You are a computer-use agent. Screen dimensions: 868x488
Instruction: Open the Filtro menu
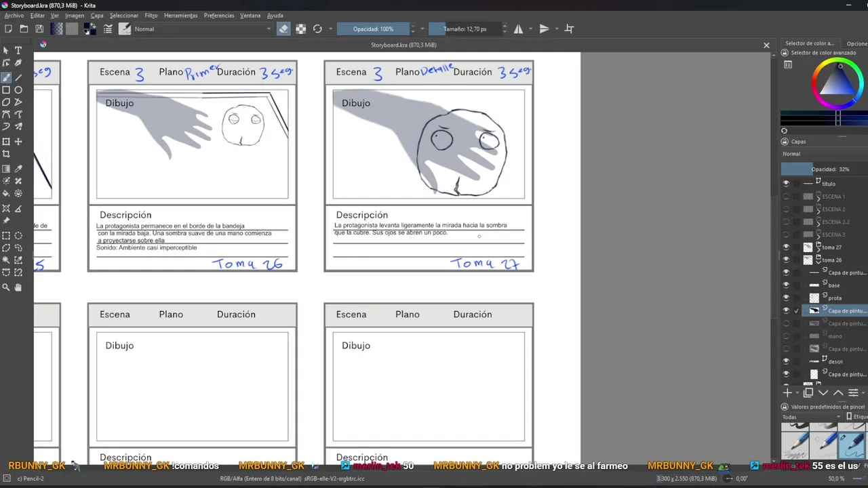tap(151, 15)
